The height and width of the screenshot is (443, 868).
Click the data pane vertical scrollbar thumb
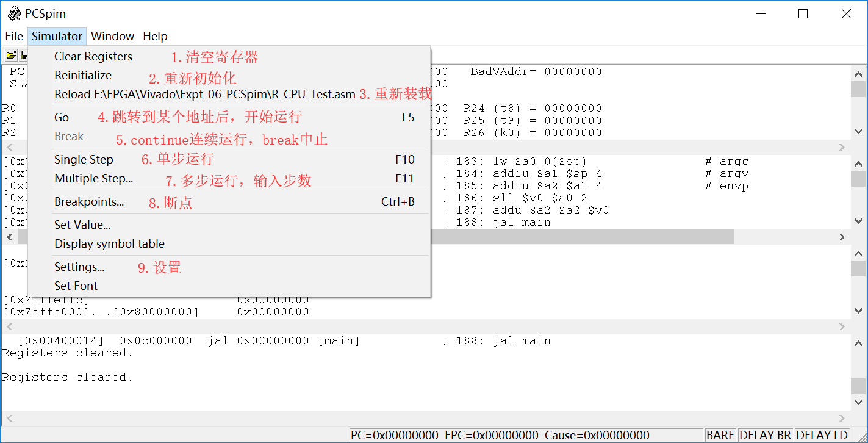tap(858, 269)
